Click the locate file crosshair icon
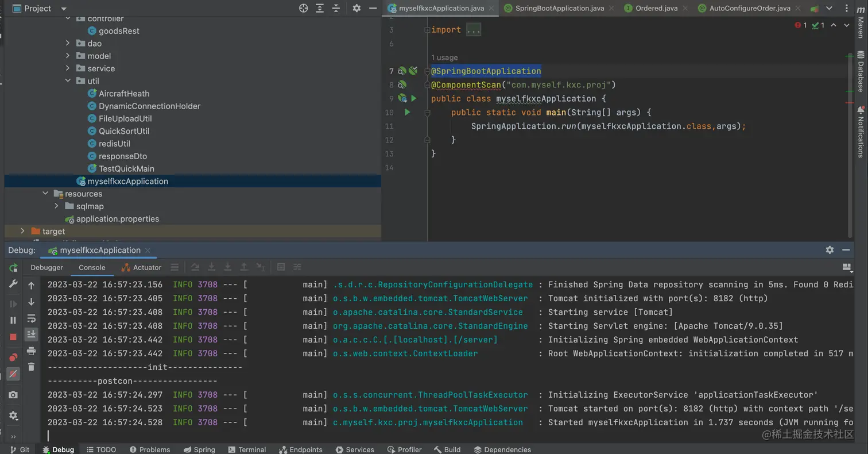 (x=304, y=8)
